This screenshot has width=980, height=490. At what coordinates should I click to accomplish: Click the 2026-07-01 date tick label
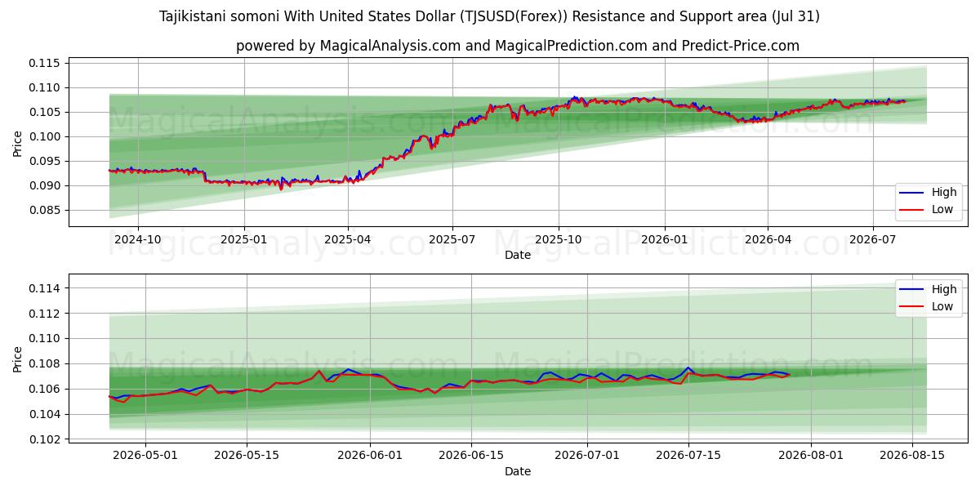click(587, 456)
